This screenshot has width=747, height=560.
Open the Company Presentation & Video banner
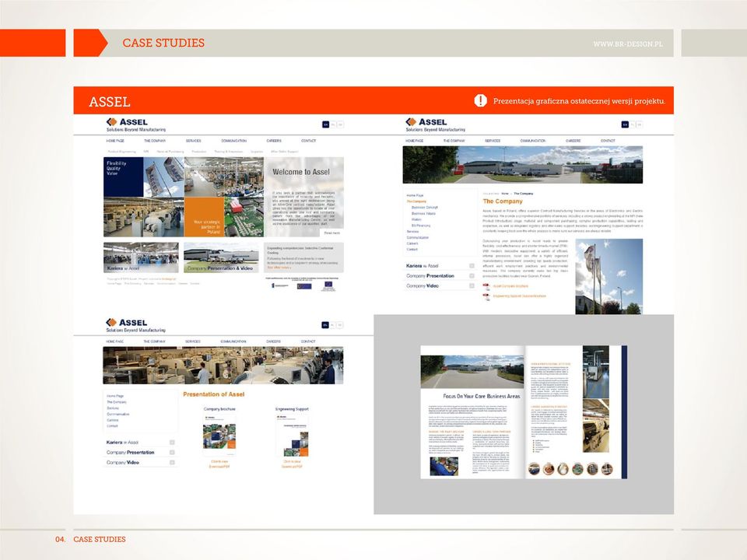pos(221,257)
